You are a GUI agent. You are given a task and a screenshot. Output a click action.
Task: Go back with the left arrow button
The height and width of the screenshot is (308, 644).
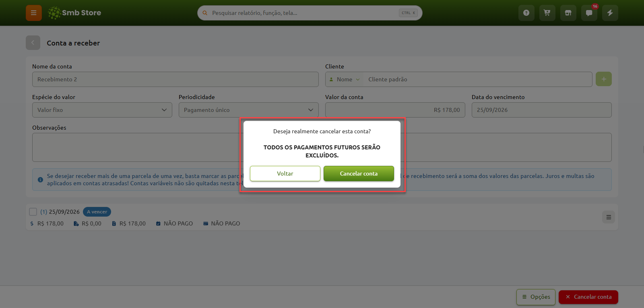[33, 43]
